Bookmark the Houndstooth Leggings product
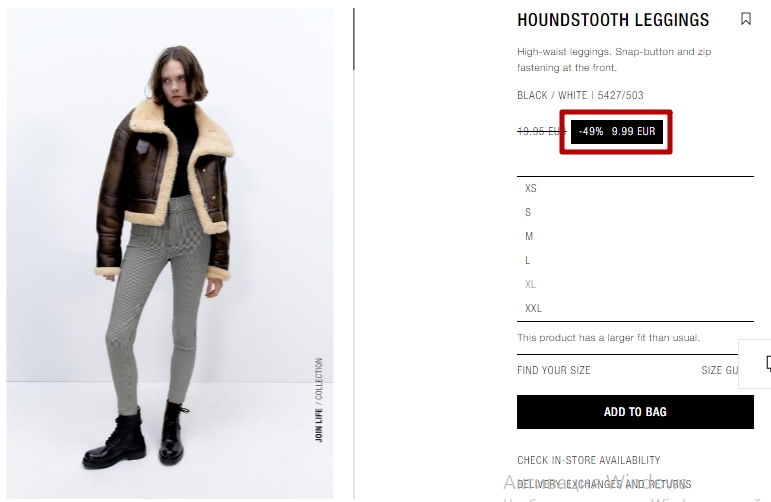 point(745,19)
